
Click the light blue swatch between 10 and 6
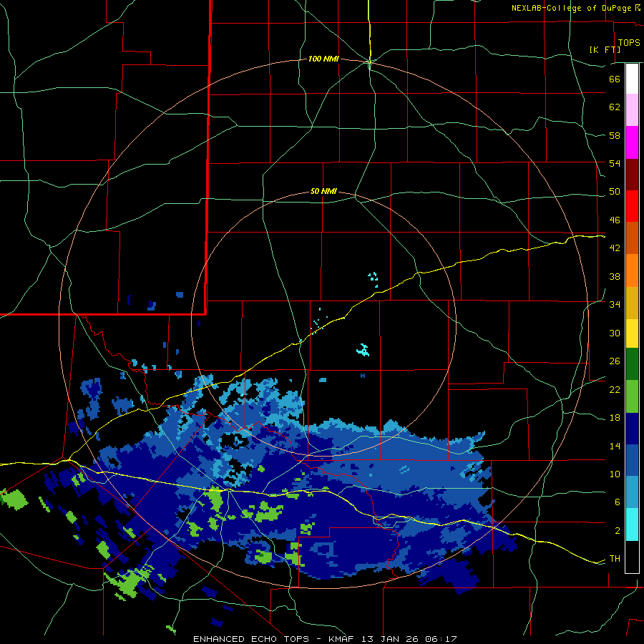coord(632,492)
